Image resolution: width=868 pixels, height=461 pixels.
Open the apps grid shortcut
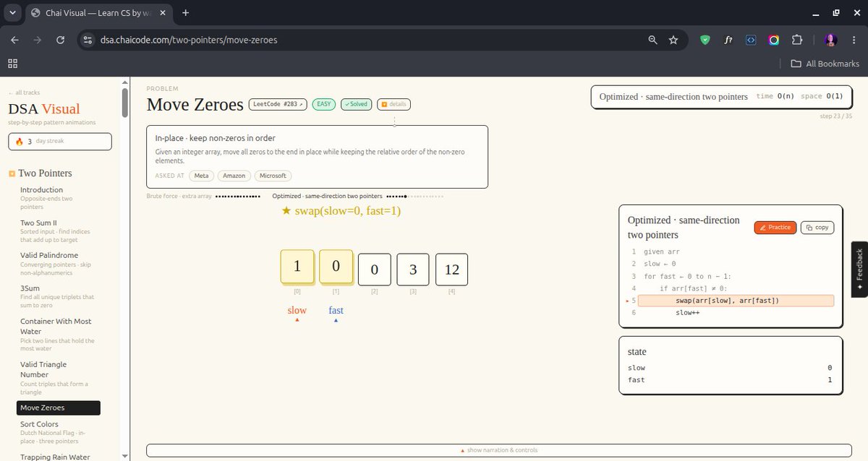(x=12, y=64)
